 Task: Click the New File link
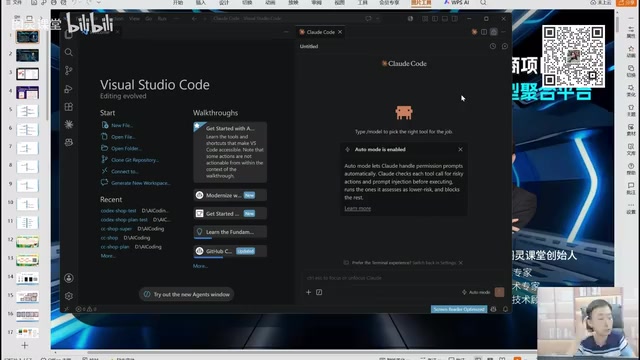click(x=122, y=125)
